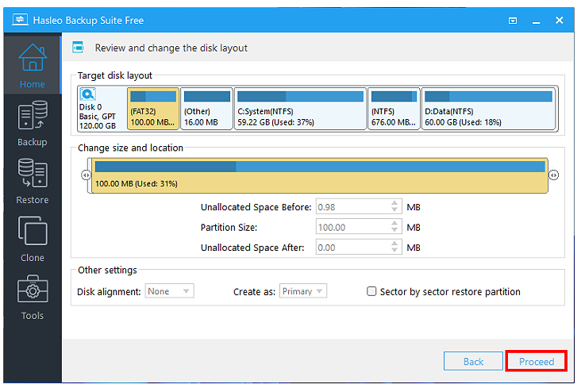Screen dimensions: 581x392
Task: Select the D:Data(NTFS) partition
Action: coord(488,109)
